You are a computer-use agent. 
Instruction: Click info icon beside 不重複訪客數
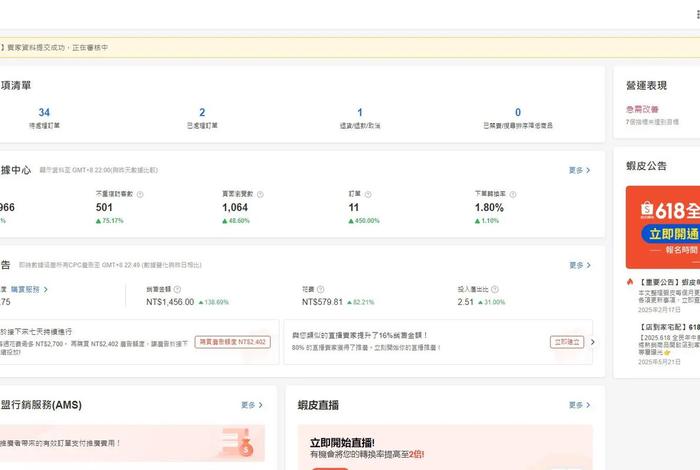pyautogui.click(x=140, y=194)
